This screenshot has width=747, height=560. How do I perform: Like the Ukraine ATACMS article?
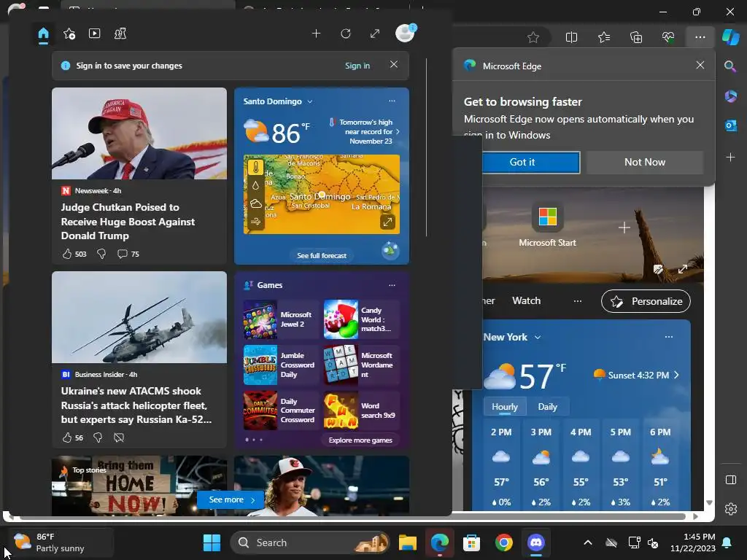pyautogui.click(x=67, y=437)
